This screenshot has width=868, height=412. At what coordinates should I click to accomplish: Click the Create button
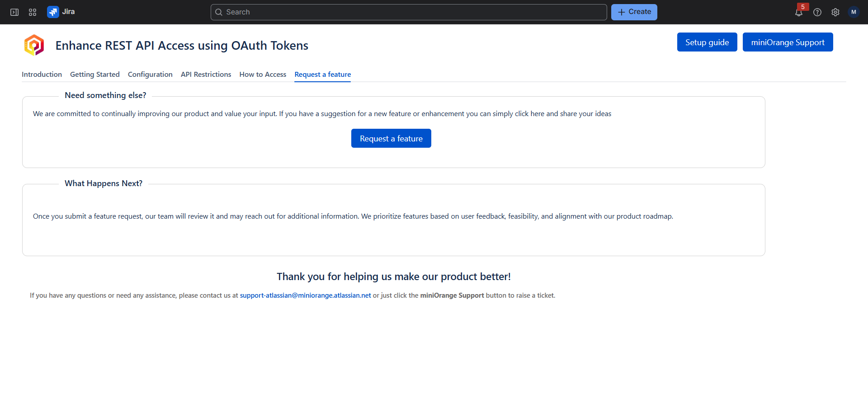point(634,12)
